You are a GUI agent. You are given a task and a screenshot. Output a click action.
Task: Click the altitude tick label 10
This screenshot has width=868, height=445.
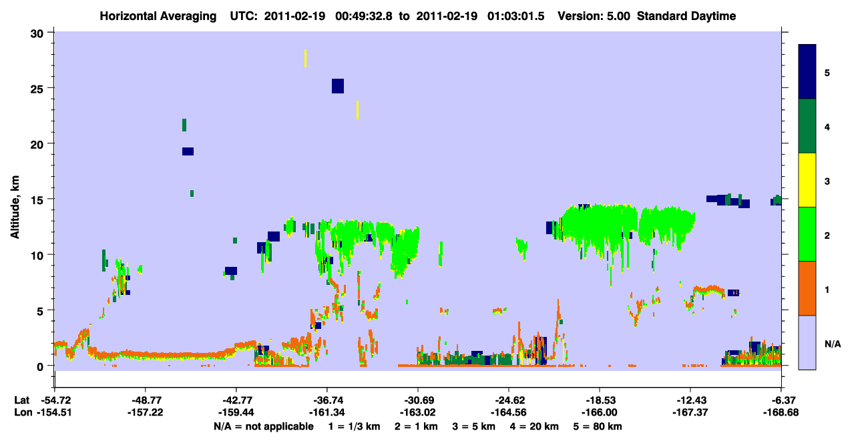point(38,255)
